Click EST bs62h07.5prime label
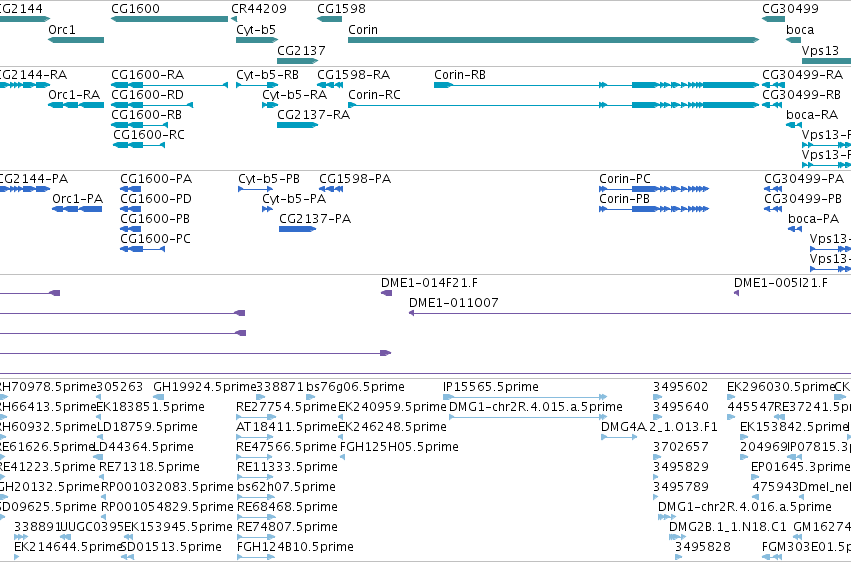The height and width of the screenshot is (562, 851). pyautogui.click(x=286, y=488)
